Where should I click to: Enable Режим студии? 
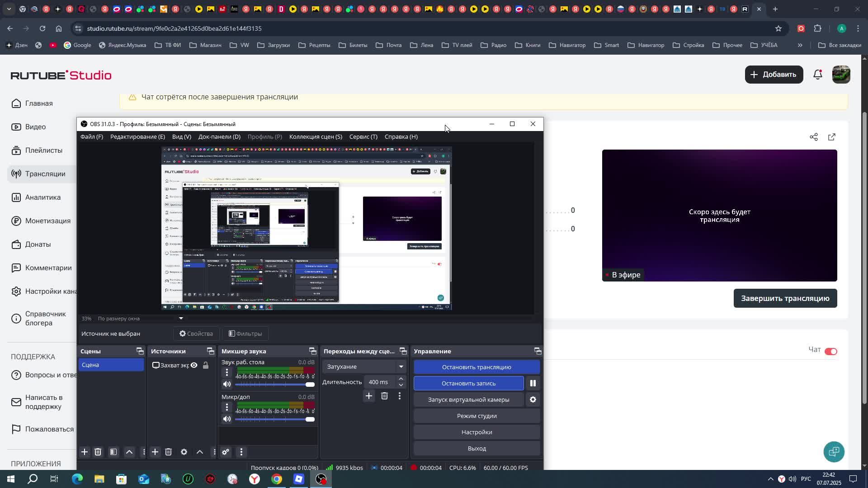coord(476,416)
